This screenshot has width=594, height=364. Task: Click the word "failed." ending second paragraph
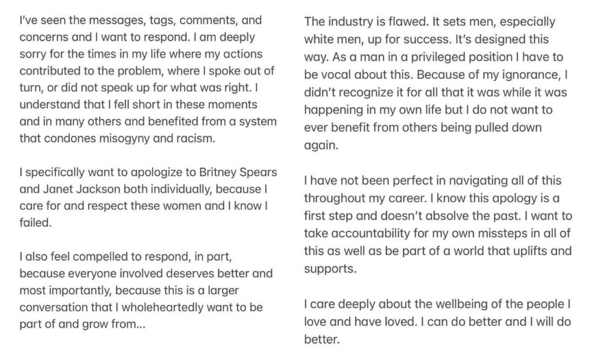[35, 223]
